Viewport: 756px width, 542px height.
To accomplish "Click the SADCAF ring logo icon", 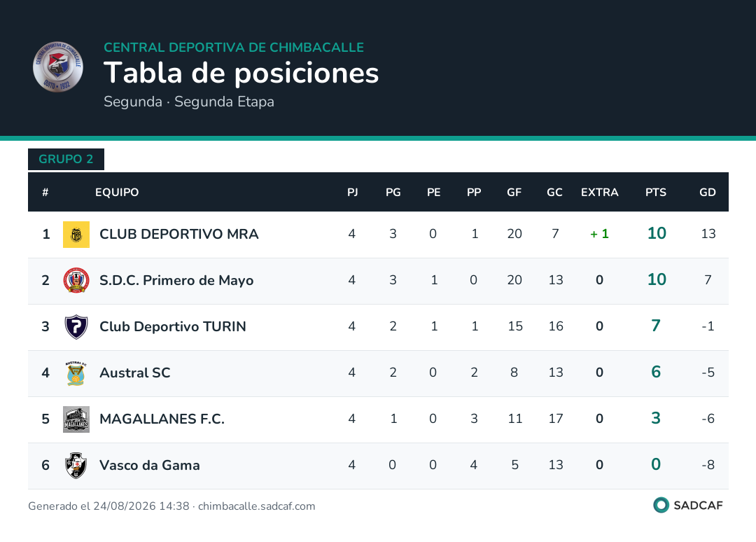I will coord(661,505).
